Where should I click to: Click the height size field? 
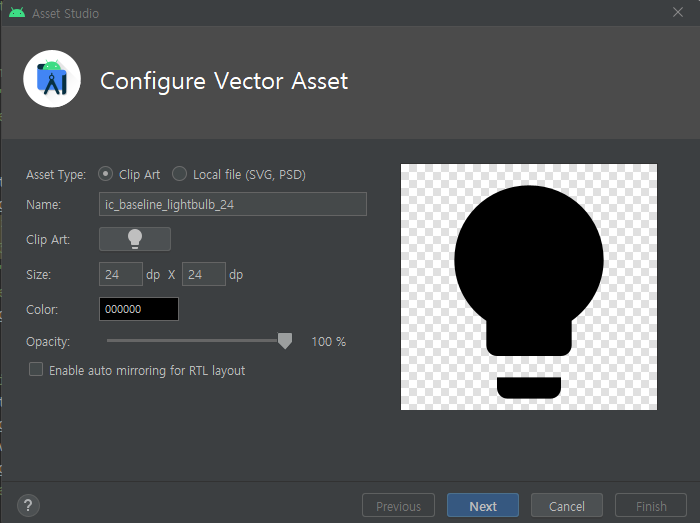pos(204,274)
